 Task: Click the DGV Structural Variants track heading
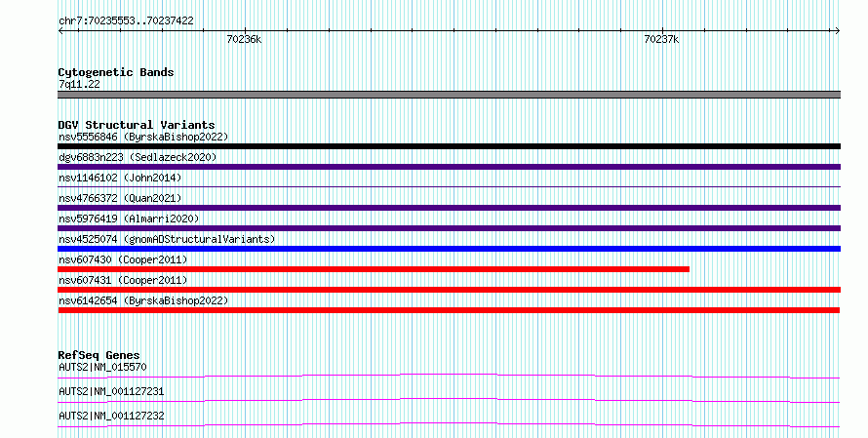137,125
